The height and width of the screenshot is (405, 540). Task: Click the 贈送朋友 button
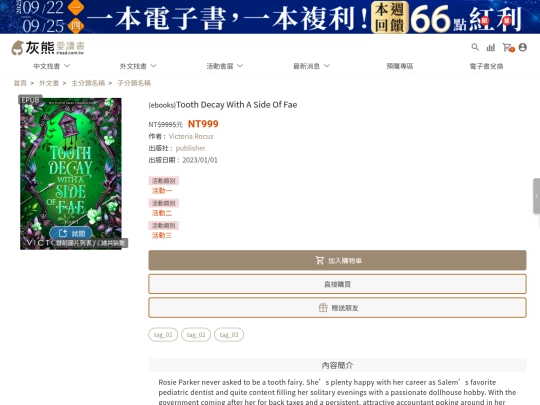(x=337, y=308)
